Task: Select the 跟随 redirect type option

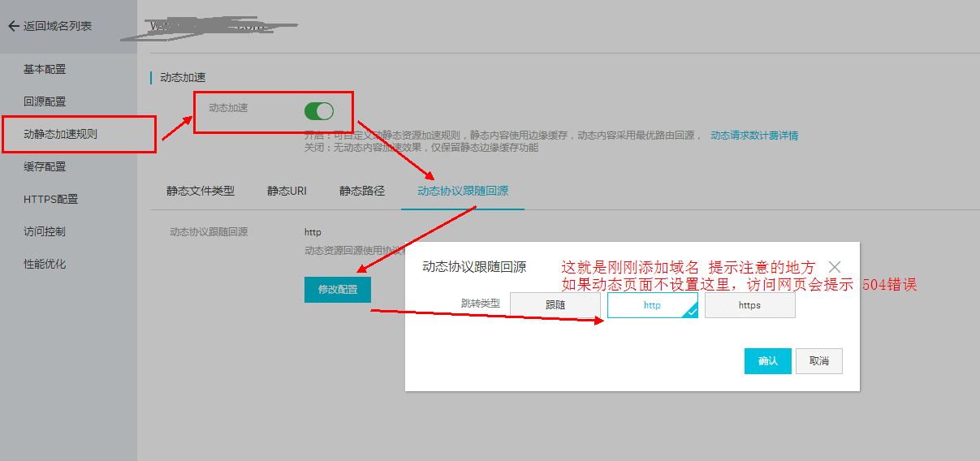Action: (555, 305)
